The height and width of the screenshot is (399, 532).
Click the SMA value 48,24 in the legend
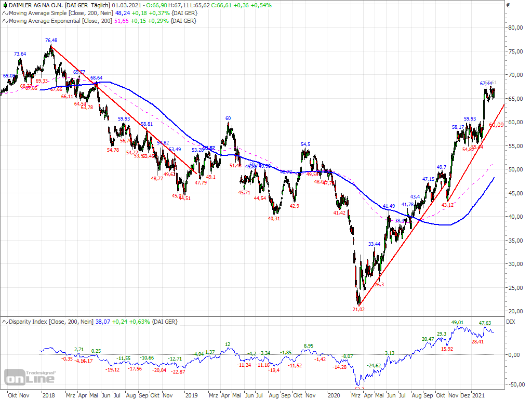tap(122, 13)
